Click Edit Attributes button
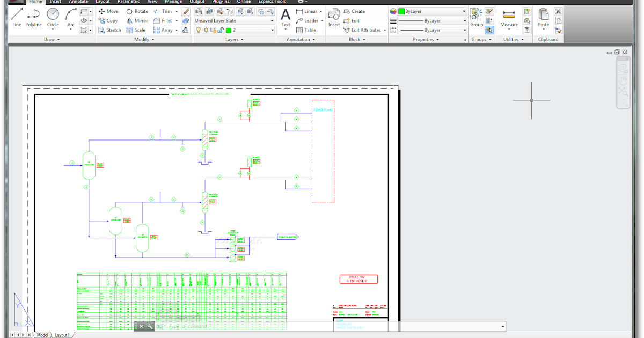Screen dimensions: 644x338 click(363, 30)
